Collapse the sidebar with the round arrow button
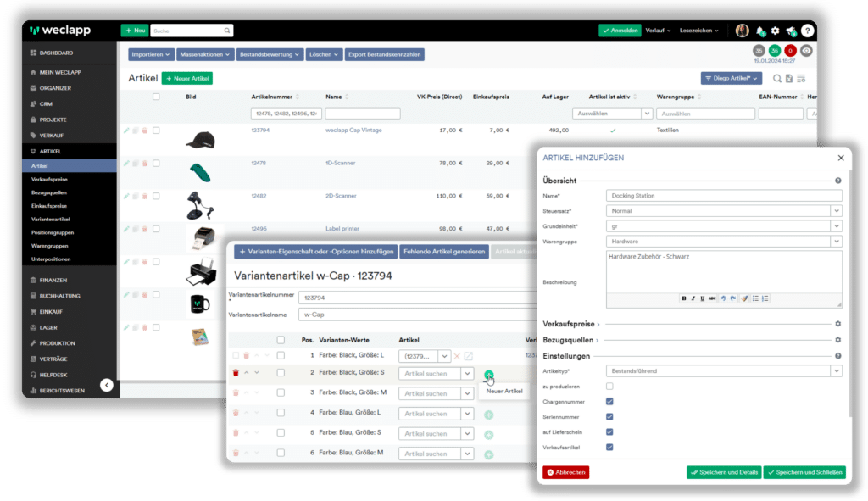The width and height of the screenshot is (868, 501). click(x=107, y=386)
